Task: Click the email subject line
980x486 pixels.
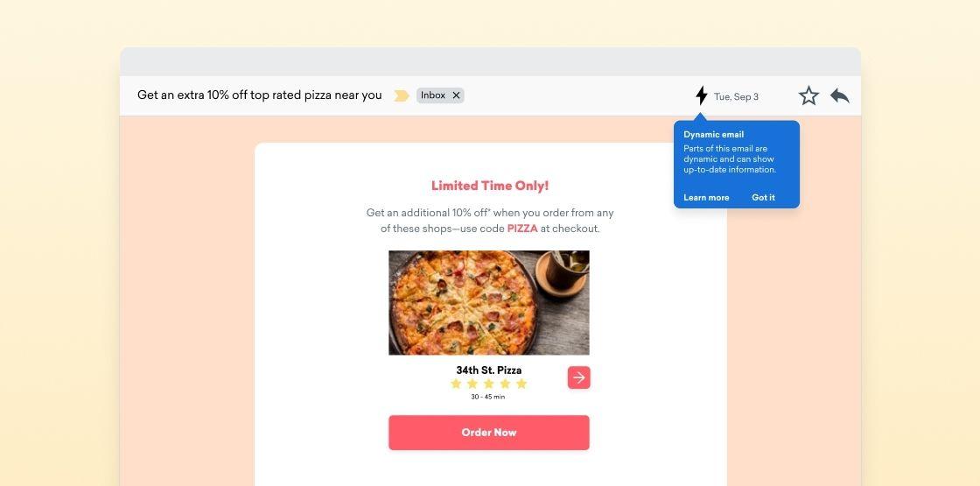Action: click(x=260, y=95)
